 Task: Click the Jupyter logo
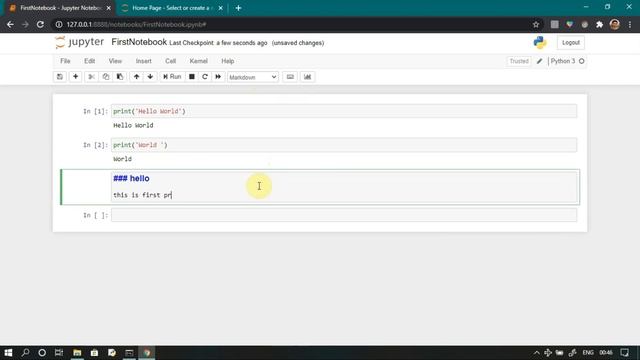(x=80, y=42)
